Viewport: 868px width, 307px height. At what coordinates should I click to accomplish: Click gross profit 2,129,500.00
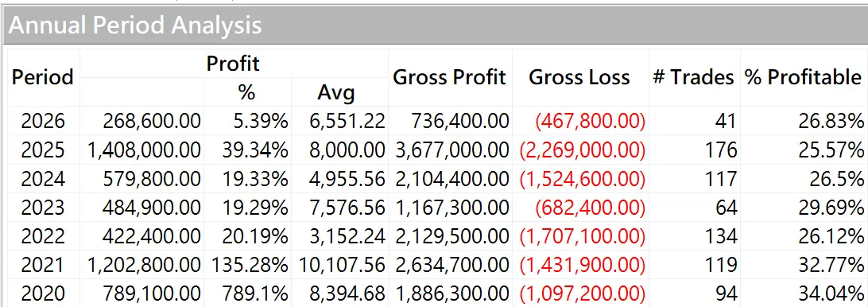pos(452,237)
